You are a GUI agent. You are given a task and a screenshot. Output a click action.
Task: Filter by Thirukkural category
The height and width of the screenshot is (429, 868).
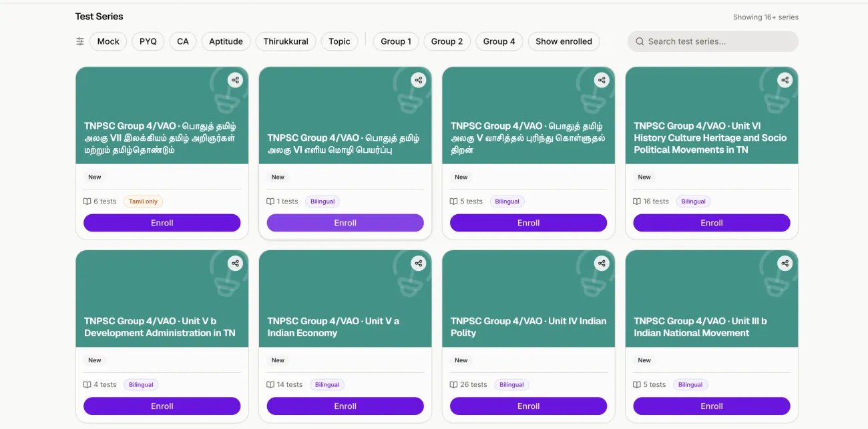(x=286, y=41)
